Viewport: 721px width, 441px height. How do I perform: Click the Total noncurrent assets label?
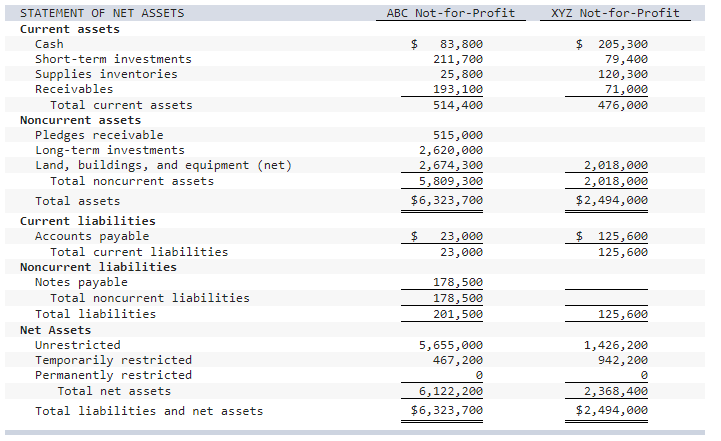pos(132,181)
